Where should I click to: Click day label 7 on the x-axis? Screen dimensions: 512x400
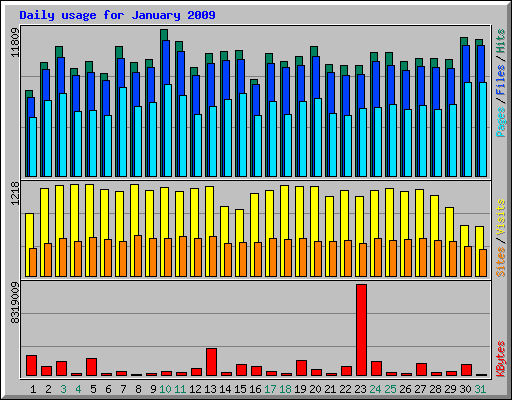coord(123,389)
